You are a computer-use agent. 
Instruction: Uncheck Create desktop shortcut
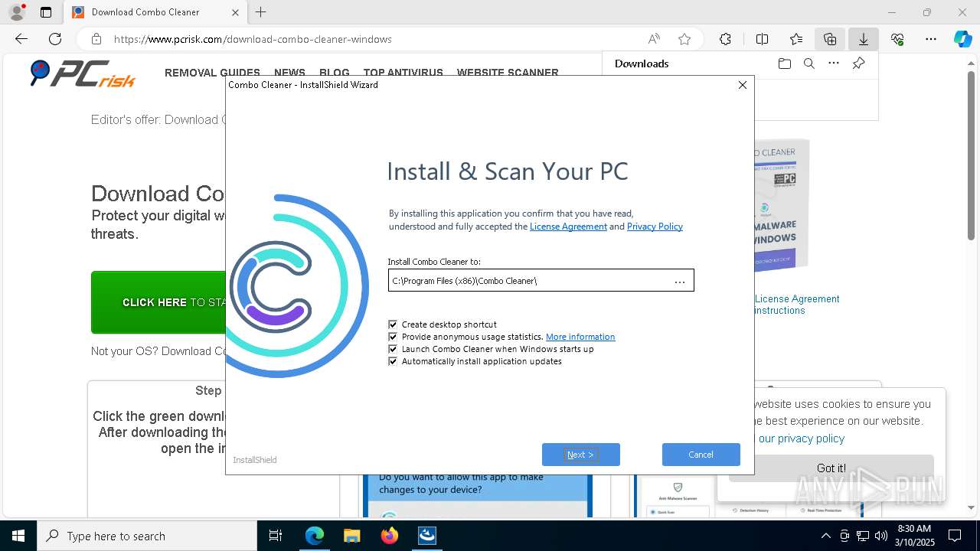(393, 324)
